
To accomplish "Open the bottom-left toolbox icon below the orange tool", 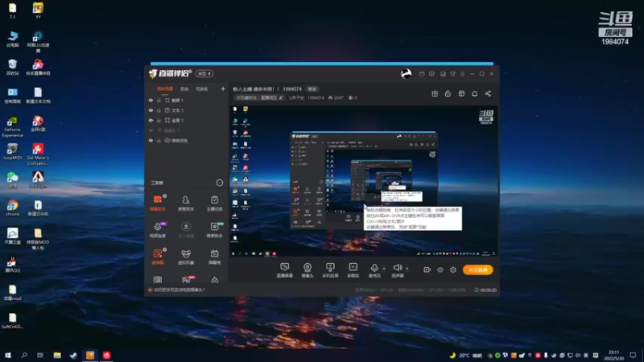I will click(x=158, y=280).
